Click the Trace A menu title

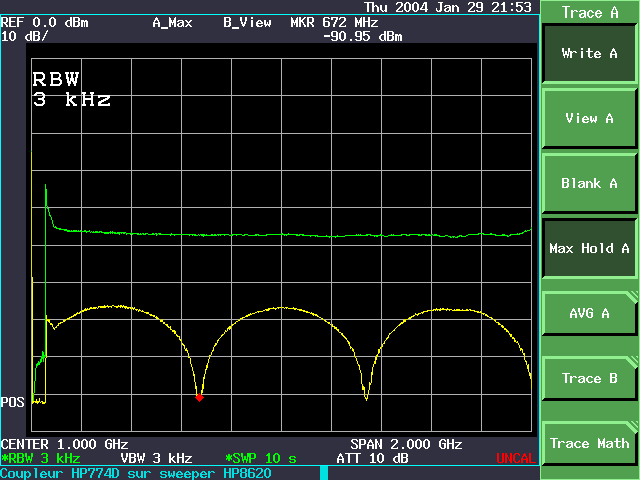(589, 13)
